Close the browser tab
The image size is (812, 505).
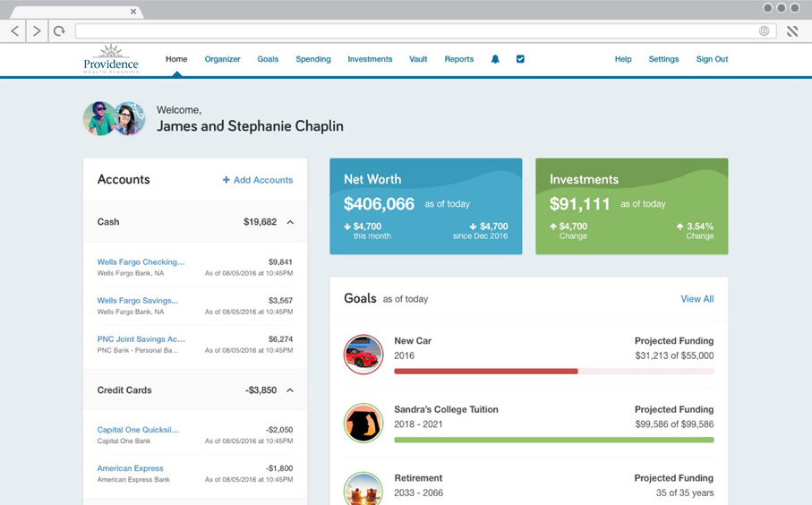[133, 12]
